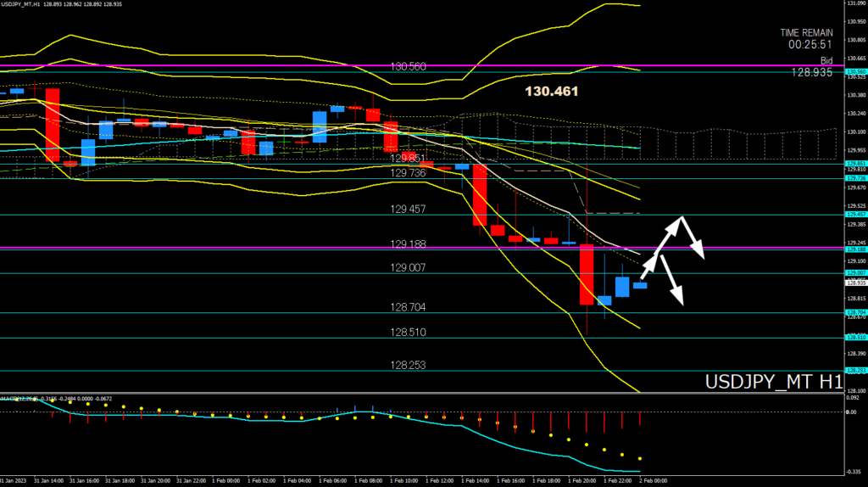Click the cyan 128.510 price-axis tag
Image resolution: width=868 pixels, height=487 pixels.
[x=856, y=338]
